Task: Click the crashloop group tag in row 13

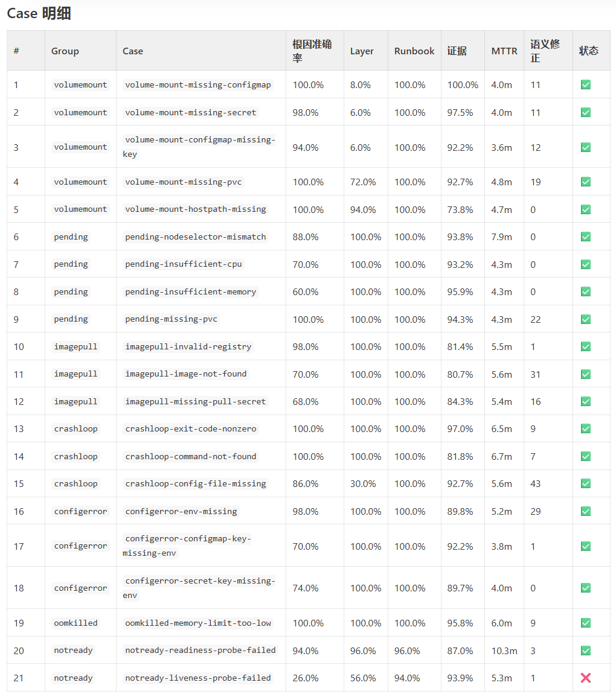Action: [76, 428]
